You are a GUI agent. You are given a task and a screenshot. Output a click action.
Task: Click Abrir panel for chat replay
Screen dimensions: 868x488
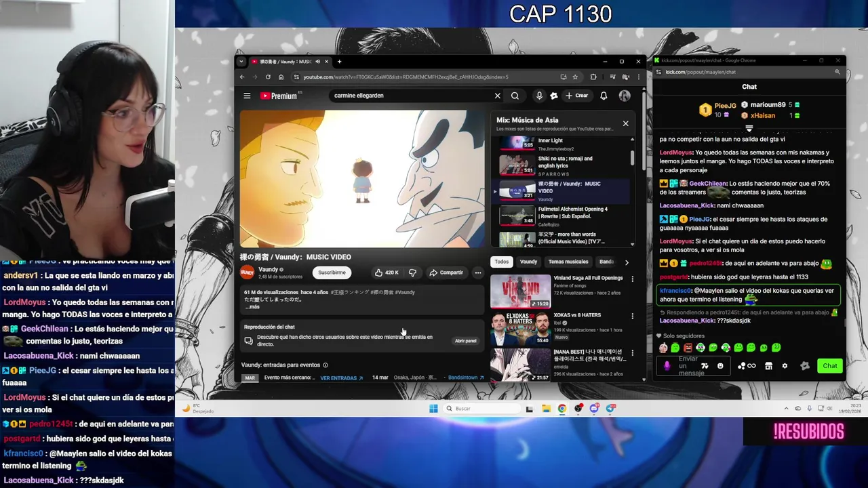465,341
